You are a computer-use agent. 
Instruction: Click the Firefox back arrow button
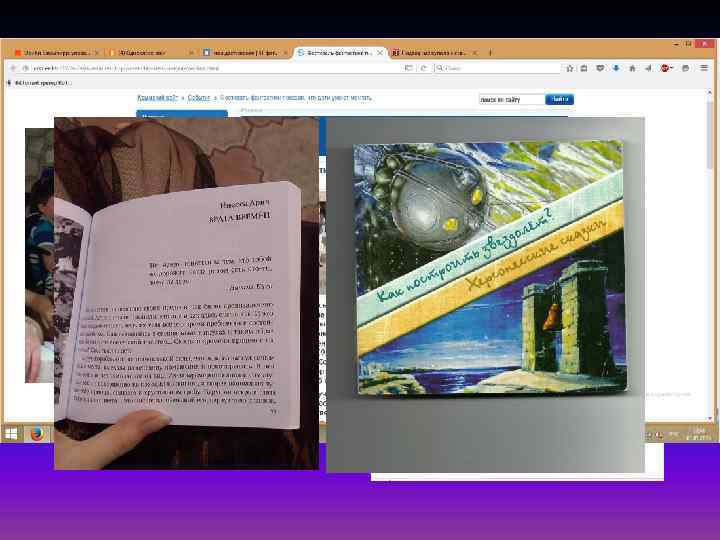tap(13, 68)
